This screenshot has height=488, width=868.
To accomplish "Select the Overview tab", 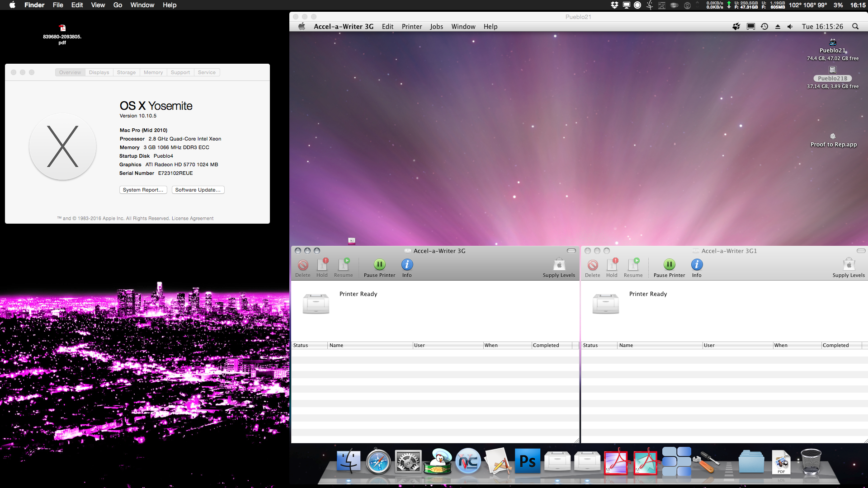I will (70, 72).
